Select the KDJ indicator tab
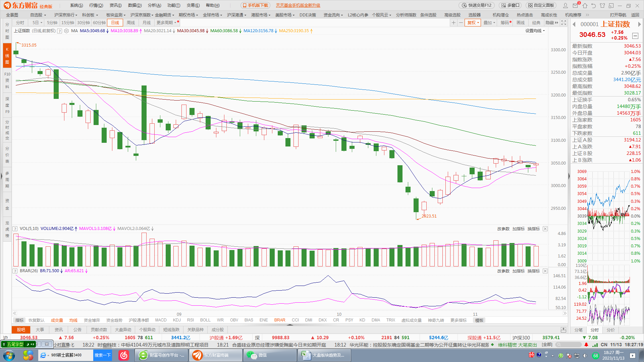This screenshot has width=644, height=362. tap(177, 320)
